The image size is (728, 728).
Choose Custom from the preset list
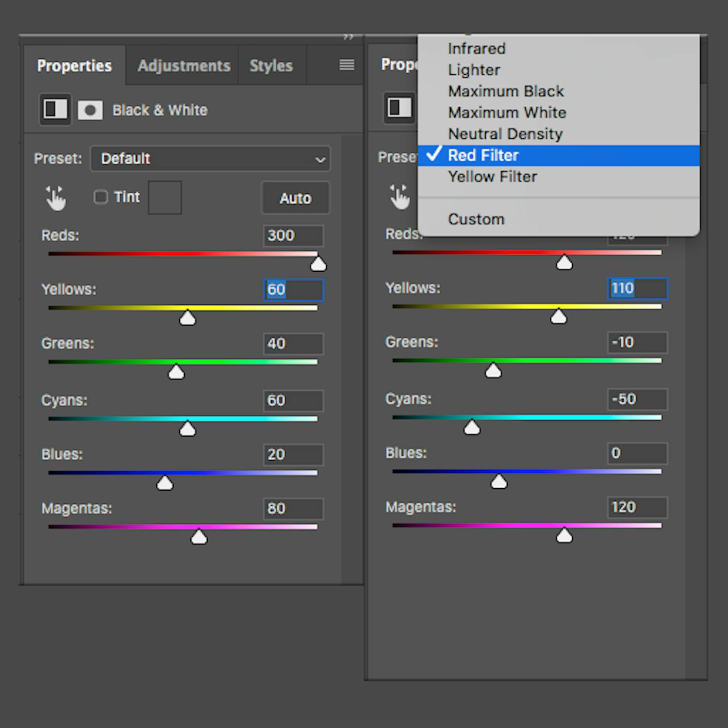(476, 219)
